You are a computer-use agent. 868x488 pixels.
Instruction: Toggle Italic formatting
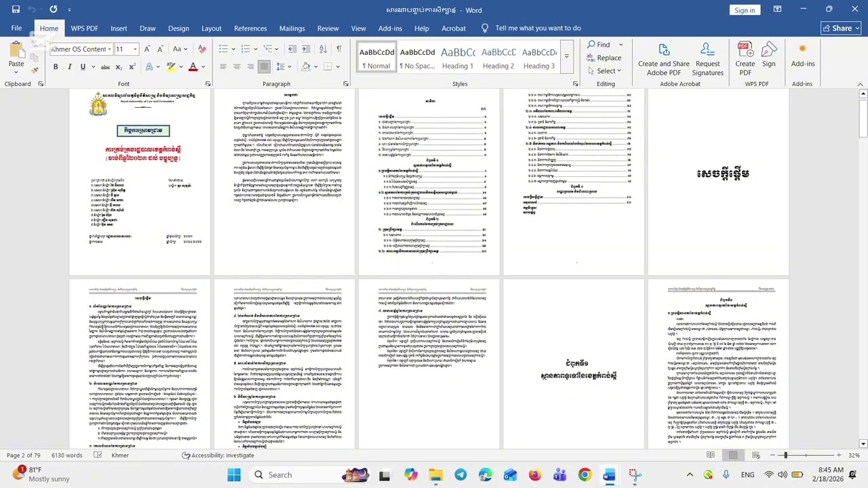tap(69, 66)
